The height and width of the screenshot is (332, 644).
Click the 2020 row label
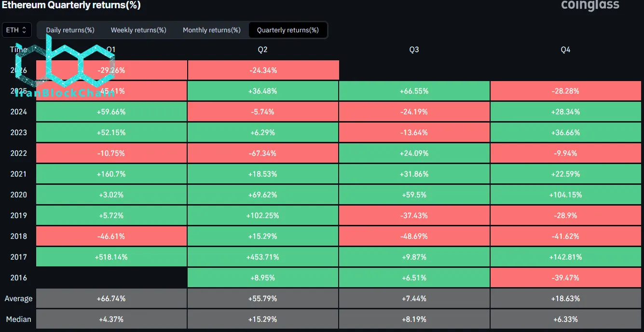pos(19,194)
